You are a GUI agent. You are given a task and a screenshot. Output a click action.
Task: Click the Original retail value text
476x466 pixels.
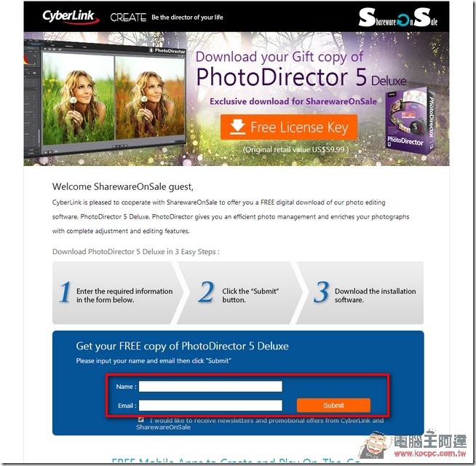(295, 149)
